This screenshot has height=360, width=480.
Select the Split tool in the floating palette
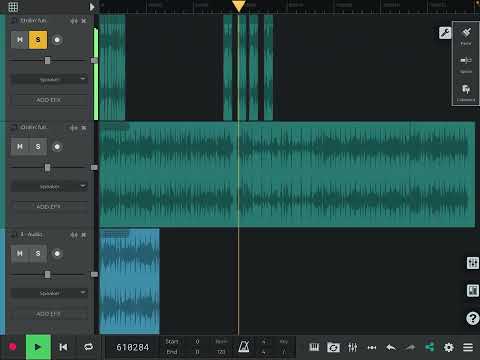466,64
